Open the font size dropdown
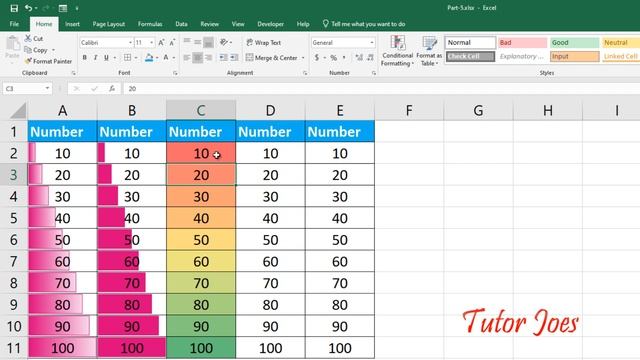The width and height of the screenshot is (640, 360). [151, 42]
